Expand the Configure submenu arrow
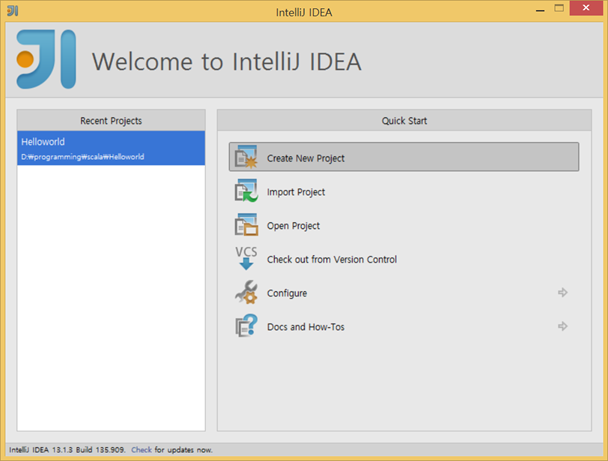 [x=563, y=292]
